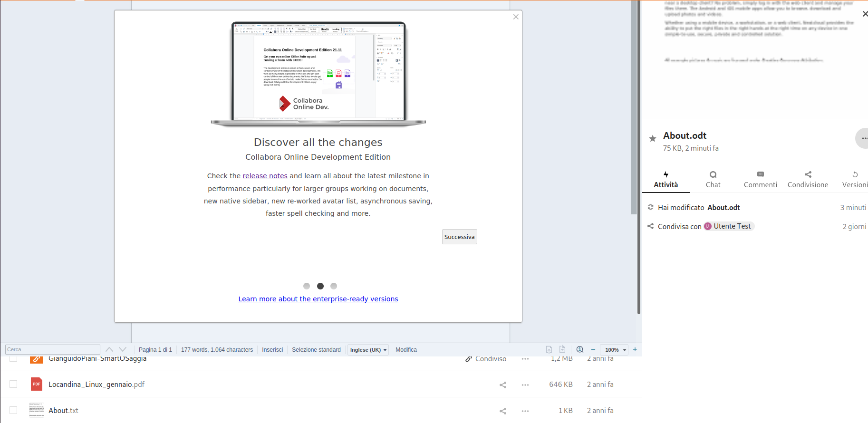This screenshot has width=868, height=423.
Task: Open the 100% zoom level dropdown
Action: tap(614, 350)
